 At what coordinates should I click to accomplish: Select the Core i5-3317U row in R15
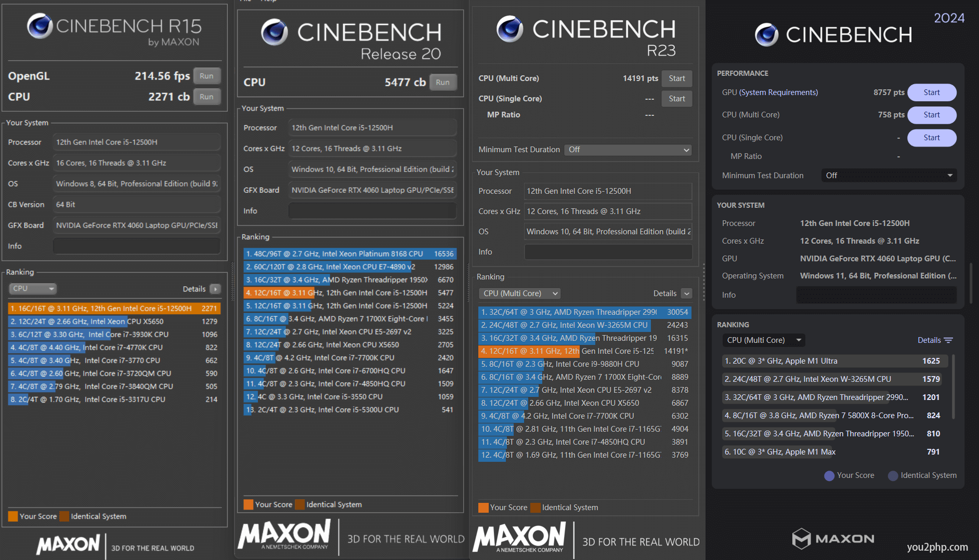(114, 399)
